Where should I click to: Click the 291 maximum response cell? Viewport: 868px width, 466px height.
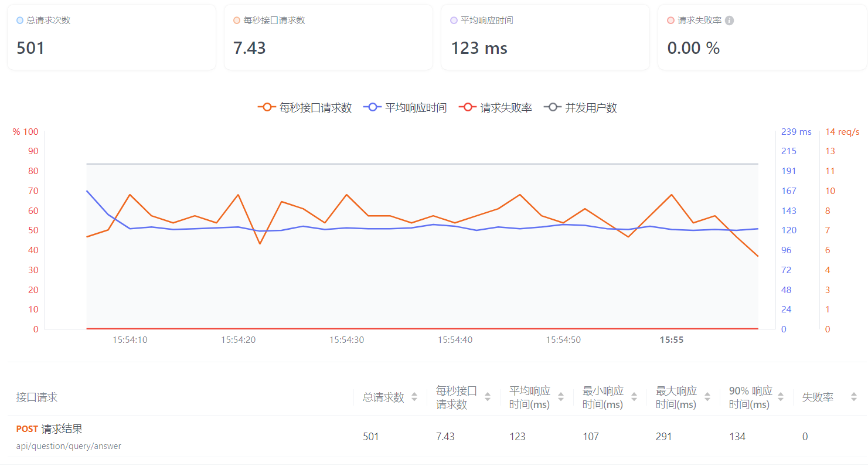(664, 437)
